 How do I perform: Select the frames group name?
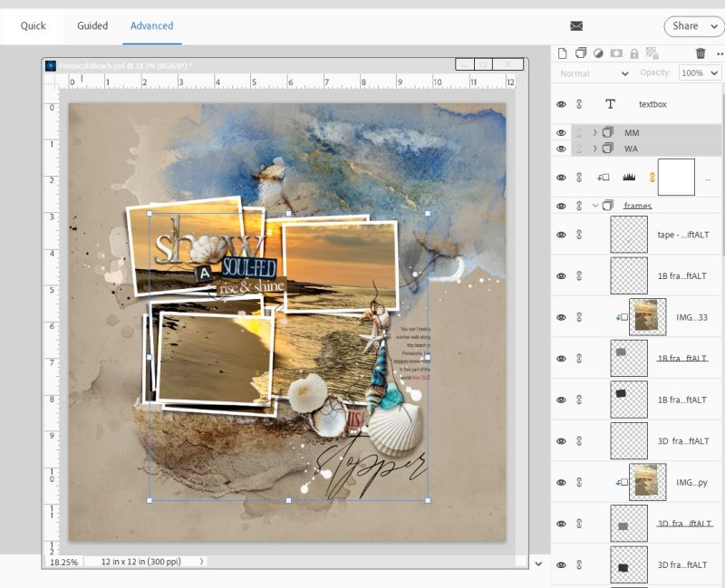coord(638,207)
